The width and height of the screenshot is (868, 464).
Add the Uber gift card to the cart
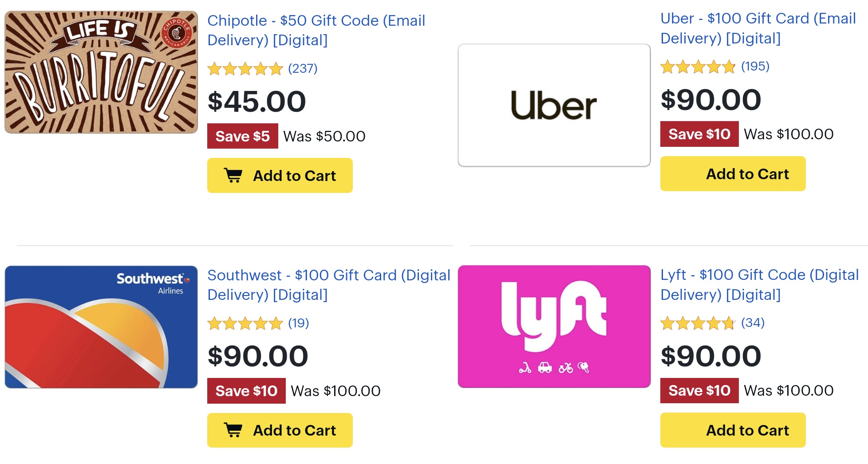tap(732, 173)
